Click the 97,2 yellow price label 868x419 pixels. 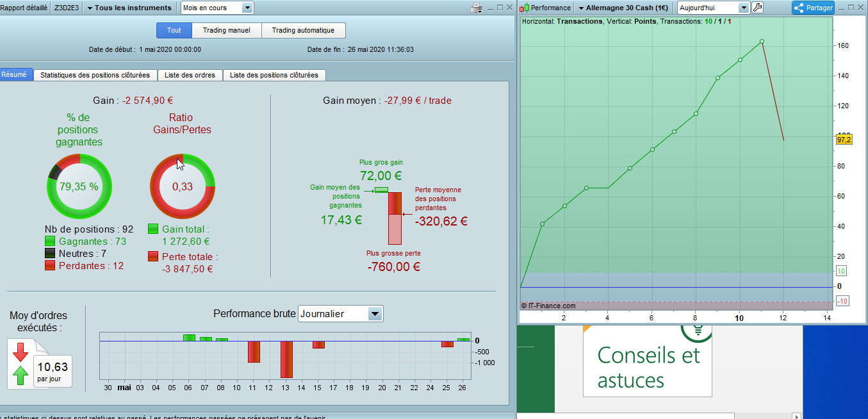click(x=844, y=140)
